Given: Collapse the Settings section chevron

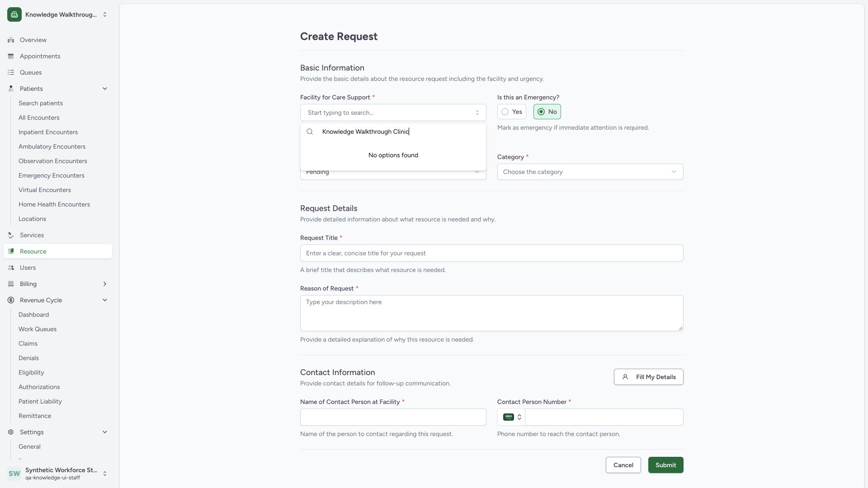Looking at the screenshot, I should tap(105, 432).
